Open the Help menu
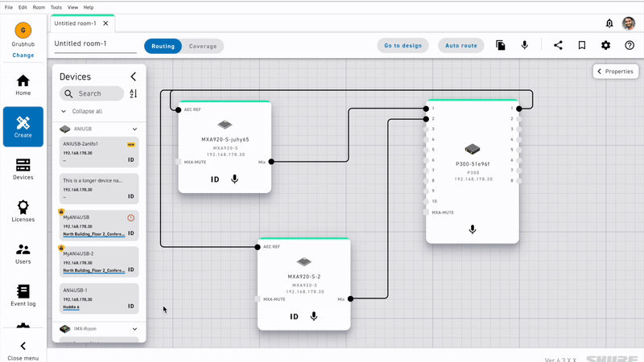 coord(89,7)
